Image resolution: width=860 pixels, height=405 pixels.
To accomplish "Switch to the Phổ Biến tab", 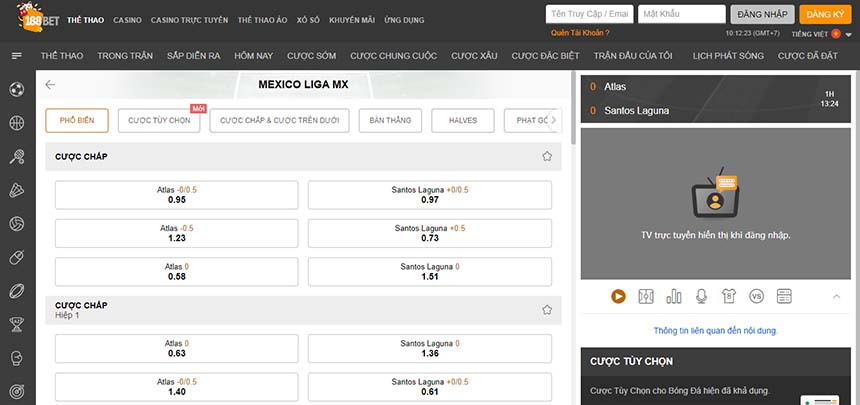I will (x=77, y=120).
